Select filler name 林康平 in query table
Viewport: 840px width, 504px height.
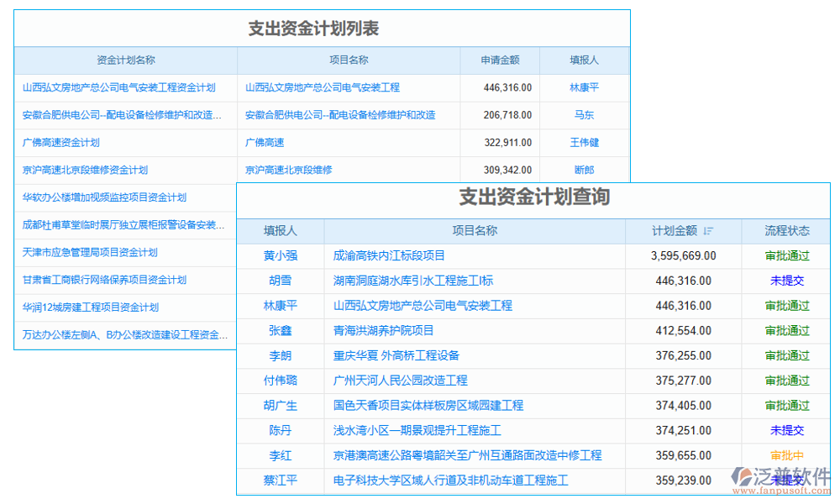coord(279,306)
